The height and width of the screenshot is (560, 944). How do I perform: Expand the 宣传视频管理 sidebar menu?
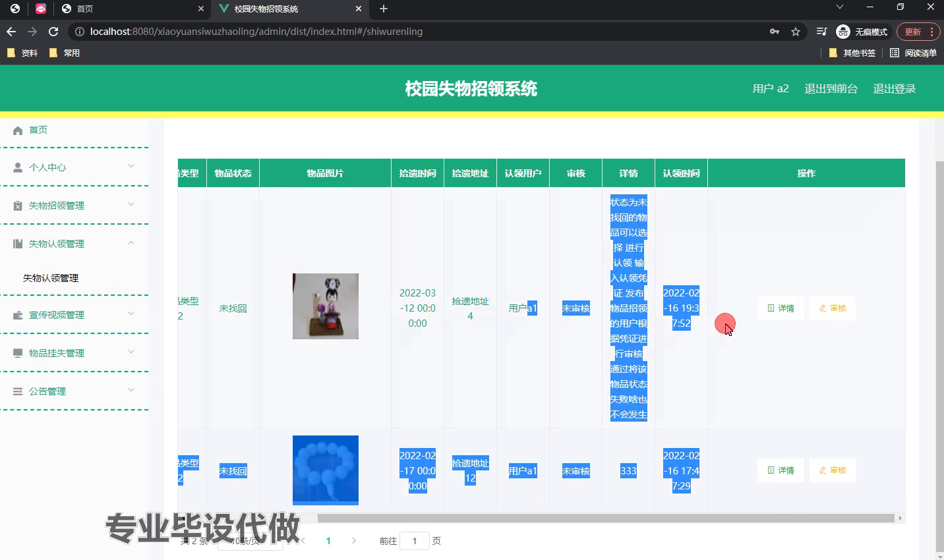click(74, 315)
